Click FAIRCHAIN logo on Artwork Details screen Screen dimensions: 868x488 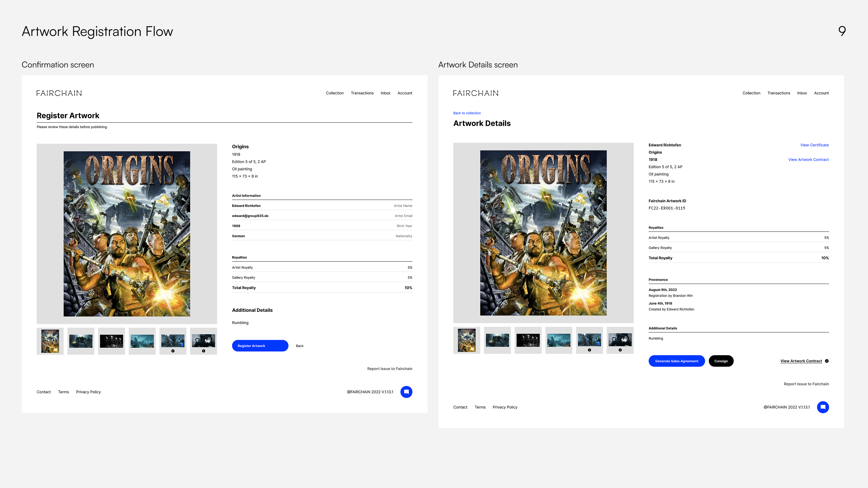tap(475, 93)
